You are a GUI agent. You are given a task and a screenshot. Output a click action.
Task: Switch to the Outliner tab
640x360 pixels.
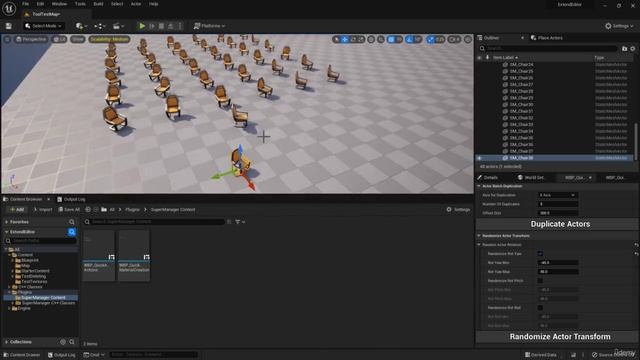tap(491, 38)
